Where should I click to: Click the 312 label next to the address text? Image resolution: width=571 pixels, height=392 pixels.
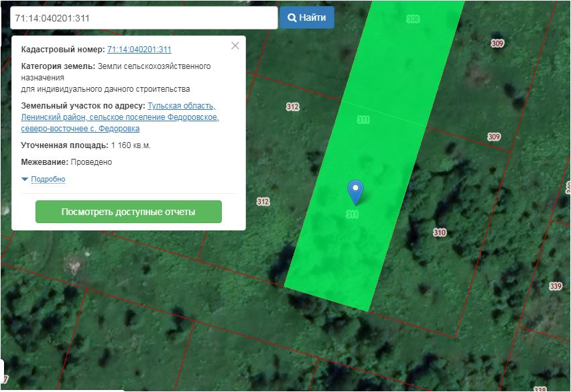click(292, 107)
